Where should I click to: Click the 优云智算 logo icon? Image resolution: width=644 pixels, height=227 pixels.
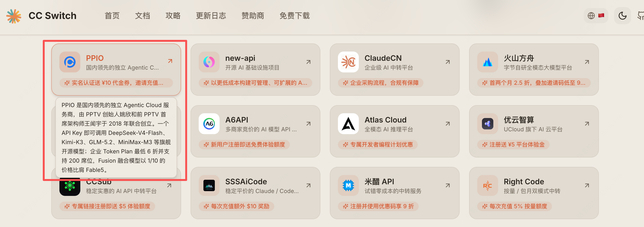tap(487, 124)
